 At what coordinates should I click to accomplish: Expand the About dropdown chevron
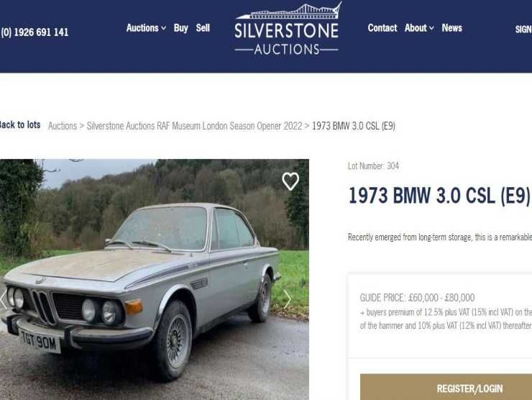(x=431, y=28)
